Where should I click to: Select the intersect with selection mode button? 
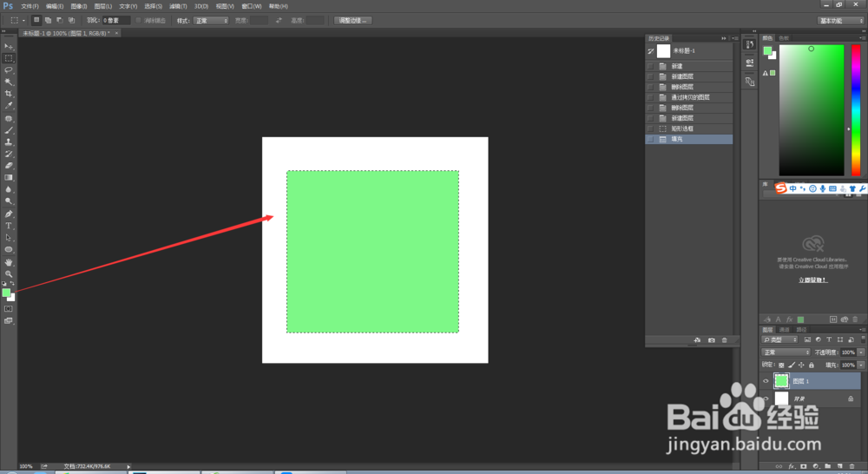pos(71,21)
